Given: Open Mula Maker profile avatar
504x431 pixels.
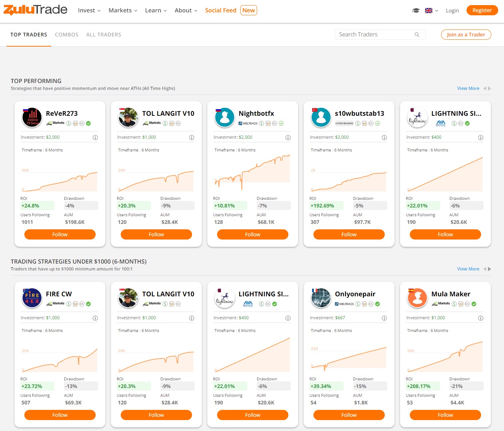Looking at the screenshot, I should coord(417,298).
